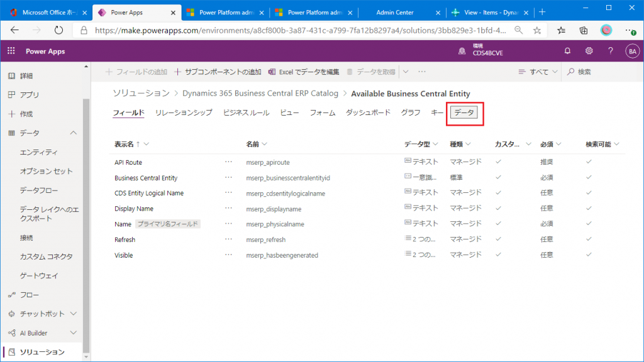Screen dimensions: 644x362
Task: Open the app launcher waffle icon
Action: [x=11, y=51]
